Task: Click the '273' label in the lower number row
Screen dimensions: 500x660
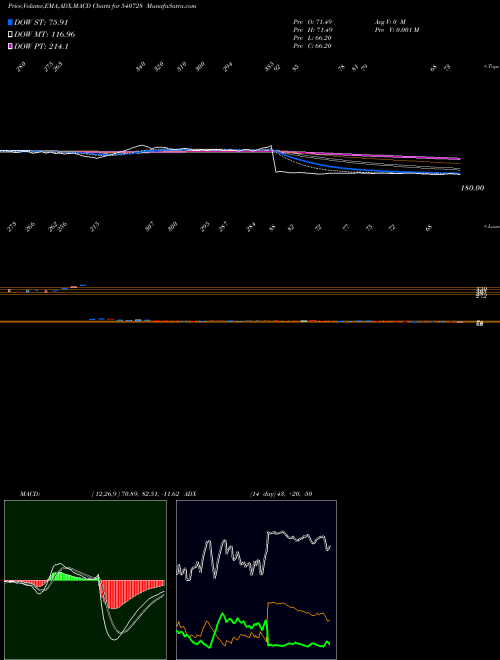Action: (11, 227)
